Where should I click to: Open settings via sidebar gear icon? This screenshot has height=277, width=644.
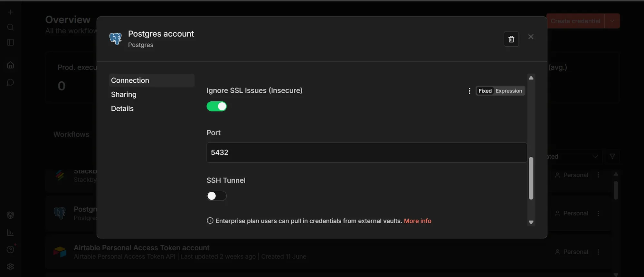[10, 267]
